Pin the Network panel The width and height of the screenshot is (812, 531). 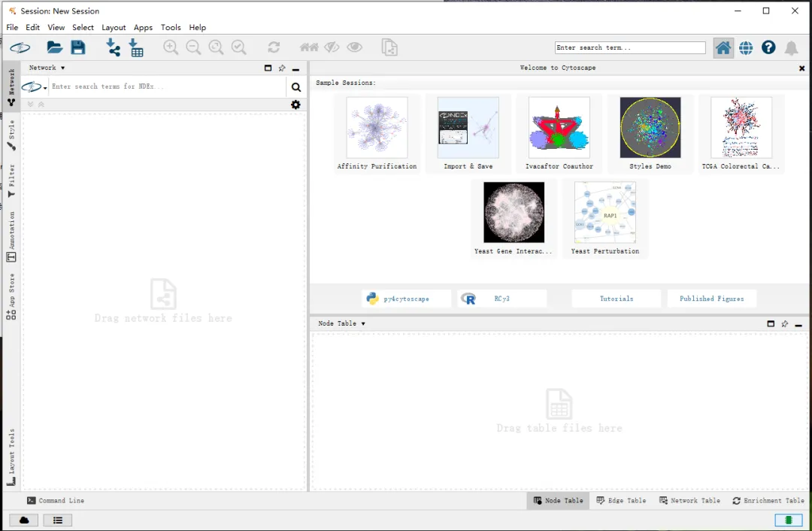click(282, 68)
